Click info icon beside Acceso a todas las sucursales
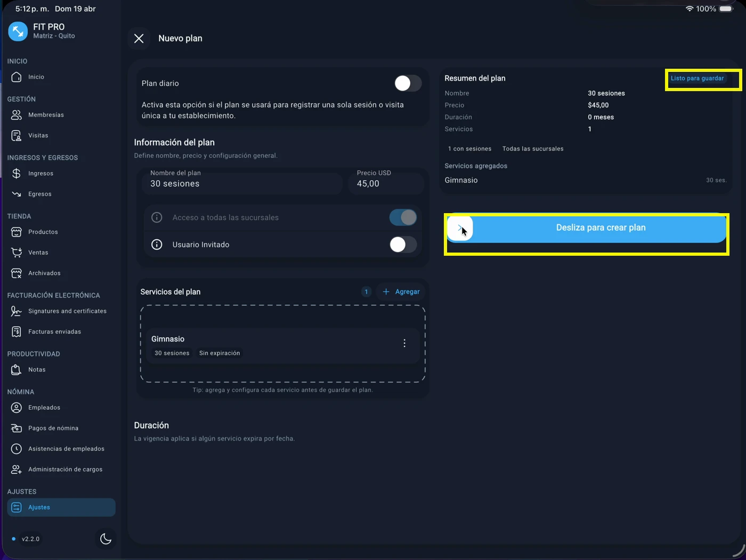The width and height of the screenshot is (746, 560). click(157, 217)
